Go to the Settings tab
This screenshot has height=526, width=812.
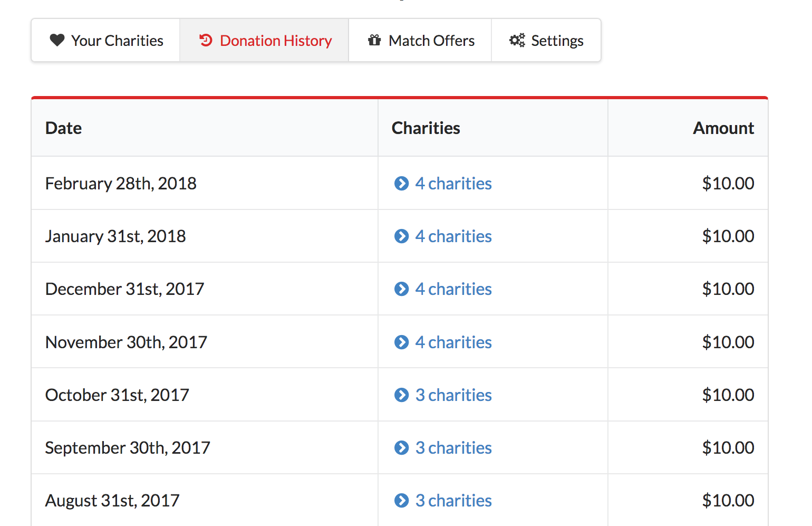coord(546,40)
